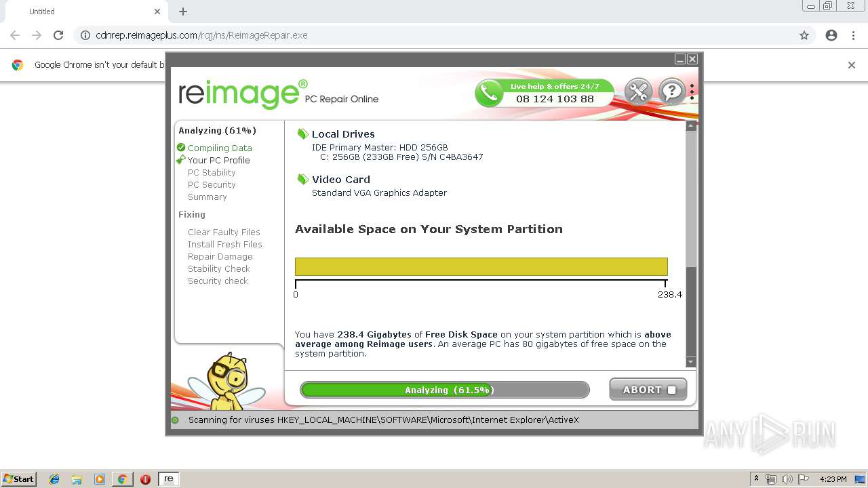Click the green checkmark next to Compiling Data
This screenshot has height=488, width=868.
coord(181,148)
